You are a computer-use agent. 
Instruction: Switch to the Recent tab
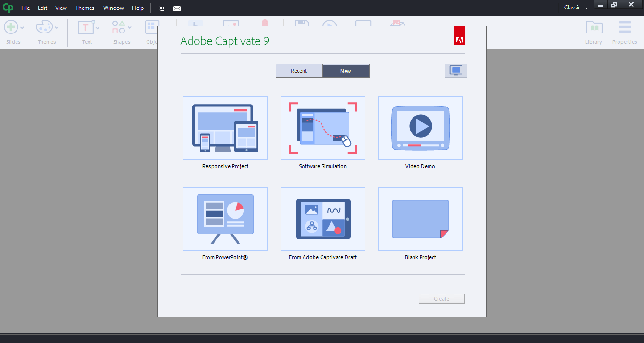click(x=299, y=70)
